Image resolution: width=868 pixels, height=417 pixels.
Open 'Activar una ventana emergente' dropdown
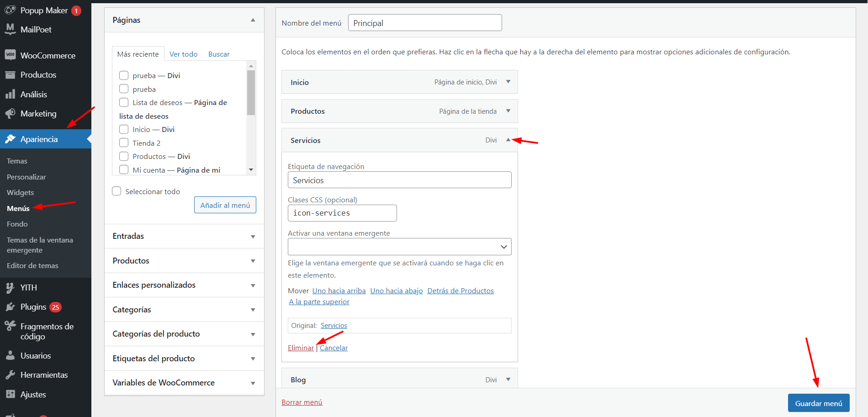point(399,247)
